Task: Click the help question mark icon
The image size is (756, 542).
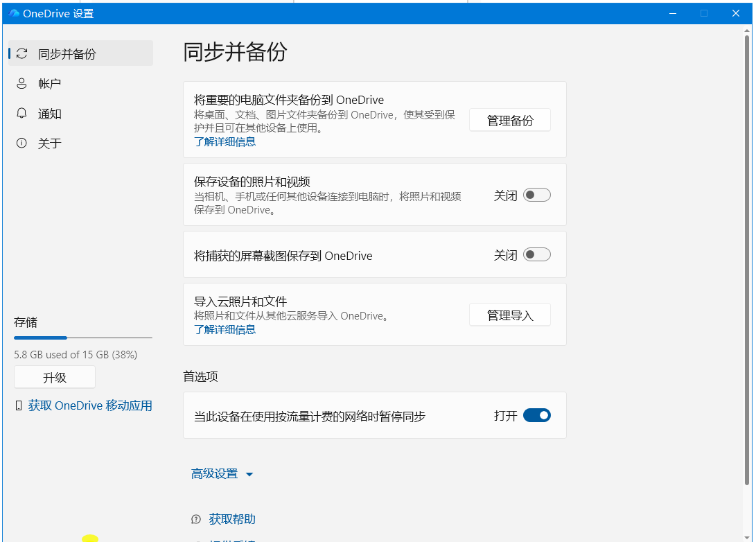Action: [x=195, y=519]
